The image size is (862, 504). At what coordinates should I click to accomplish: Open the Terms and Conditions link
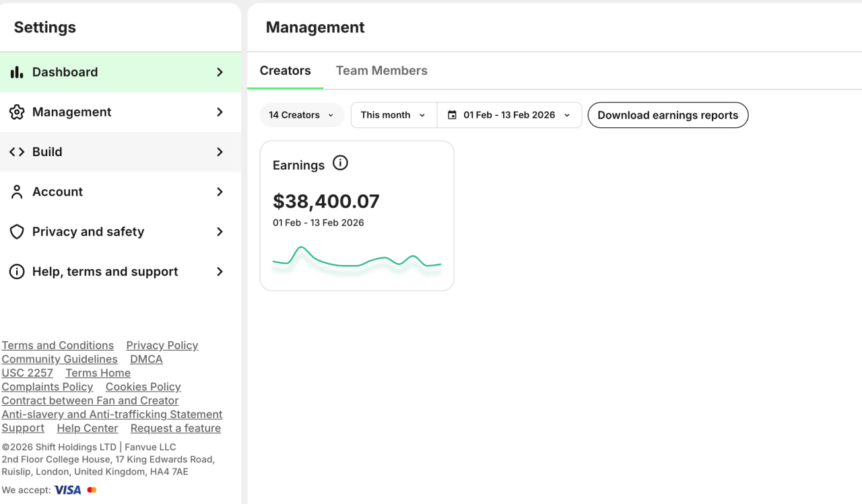58,345
